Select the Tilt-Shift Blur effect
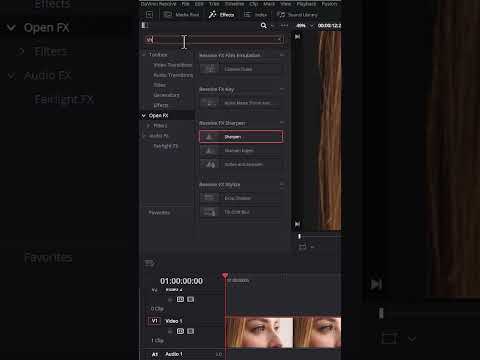The width and height of the screenshot is (480, 360). [x=241, y=212]
